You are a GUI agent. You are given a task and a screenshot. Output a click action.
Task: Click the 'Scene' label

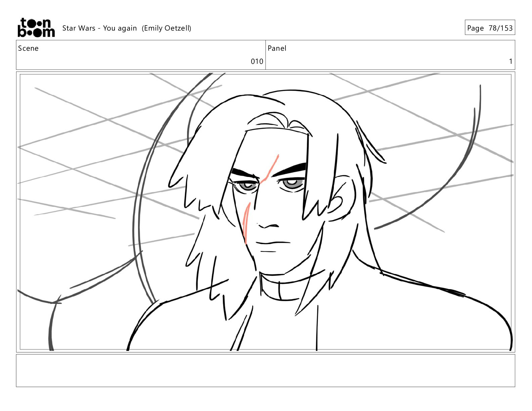pos(28,48)
